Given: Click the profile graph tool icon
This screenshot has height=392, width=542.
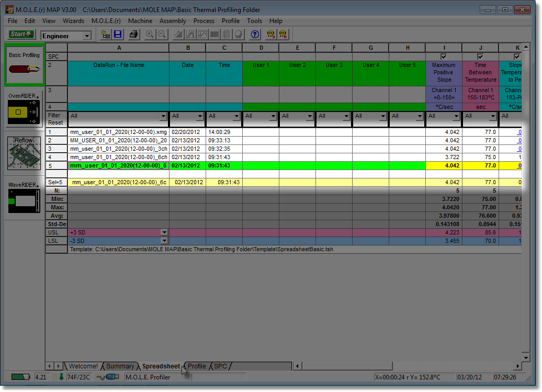Looking at the screenshot, I should point(202,35).
